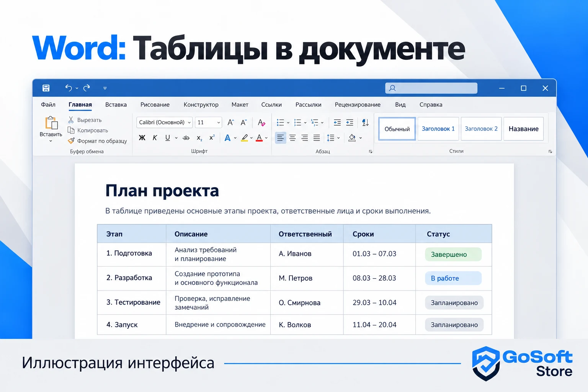The width and height of the screenshot is (588, 392).
Task: Insert a numbered list
Action: point(297,122)
